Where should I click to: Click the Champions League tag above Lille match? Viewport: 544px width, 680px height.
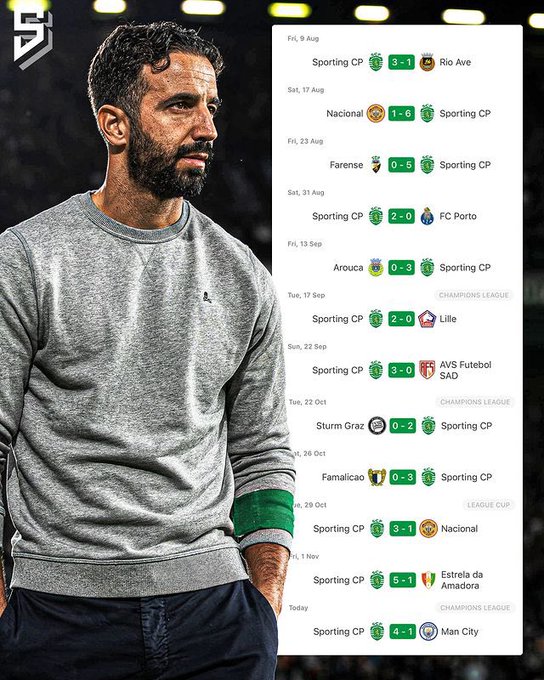(x=473, y=295)
